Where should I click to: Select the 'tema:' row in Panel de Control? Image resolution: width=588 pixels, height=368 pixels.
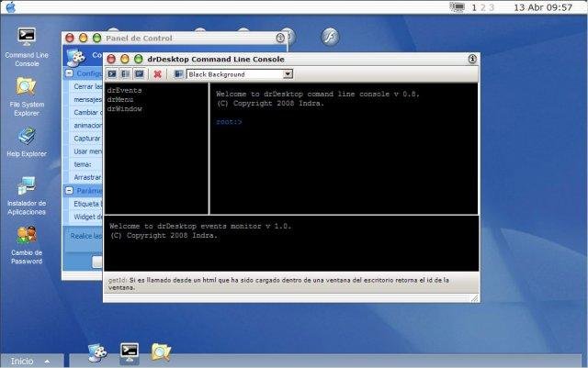[85, 164]
